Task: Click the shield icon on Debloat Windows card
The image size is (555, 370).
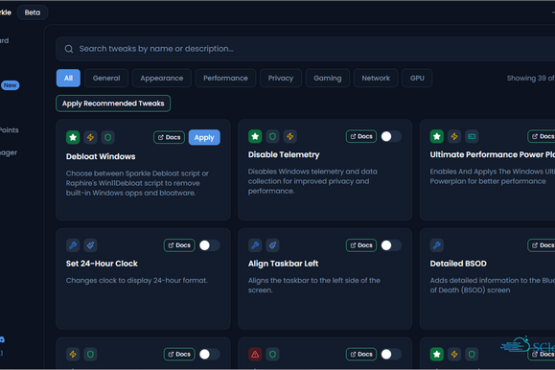Action: (x=108, y=137)
